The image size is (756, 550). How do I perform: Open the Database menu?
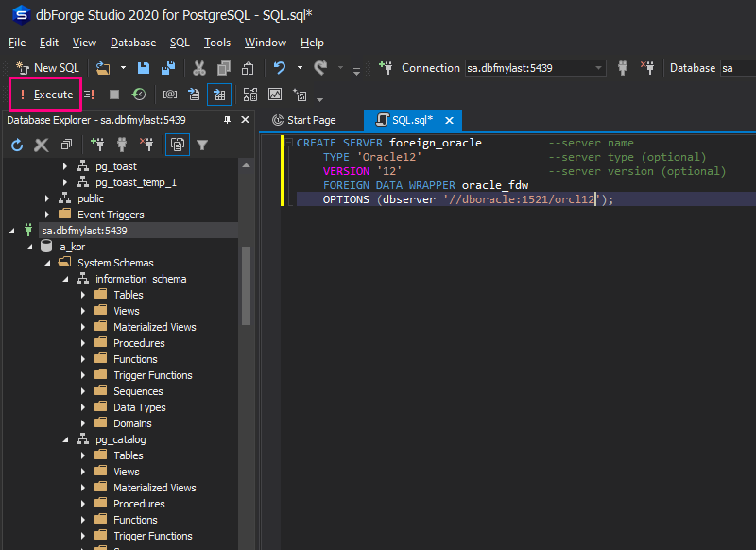coord(133,43)
